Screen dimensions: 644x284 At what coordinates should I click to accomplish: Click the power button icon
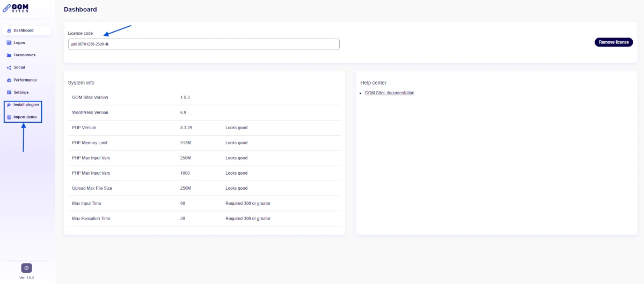click(x=26, y=268)
